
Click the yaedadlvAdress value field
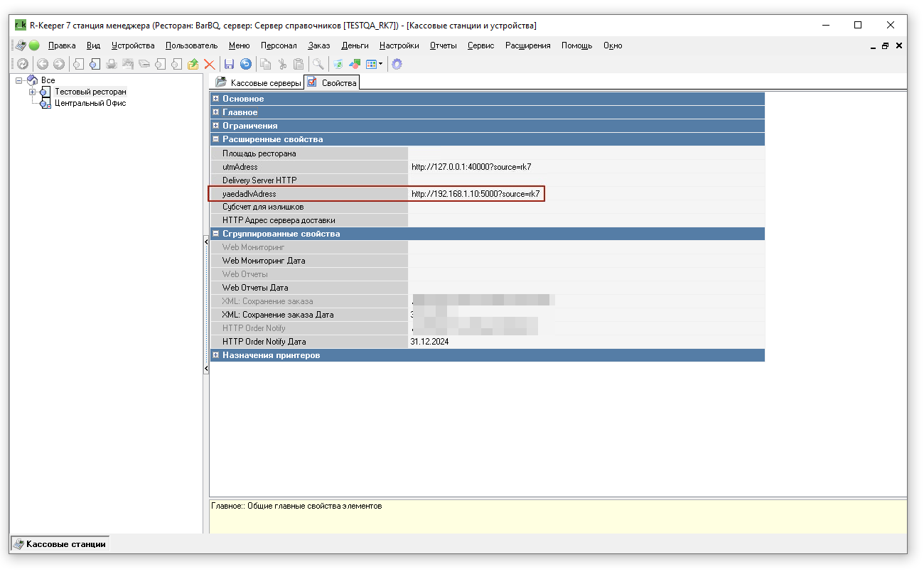[586, 194]
